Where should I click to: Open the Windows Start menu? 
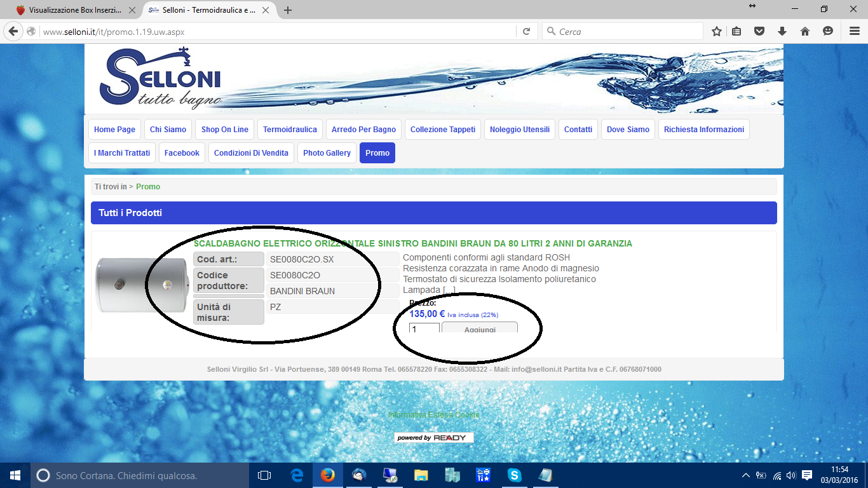click(x=15, y=475)
